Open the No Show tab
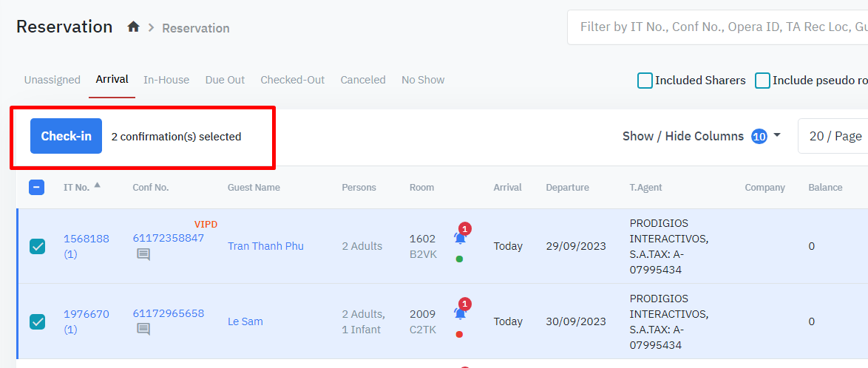This screenshot has height=368, width=868. 423,80
